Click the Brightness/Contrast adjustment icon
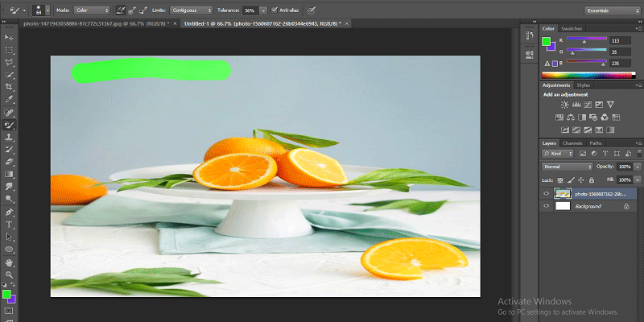644x322 pixels. (565, 104)
